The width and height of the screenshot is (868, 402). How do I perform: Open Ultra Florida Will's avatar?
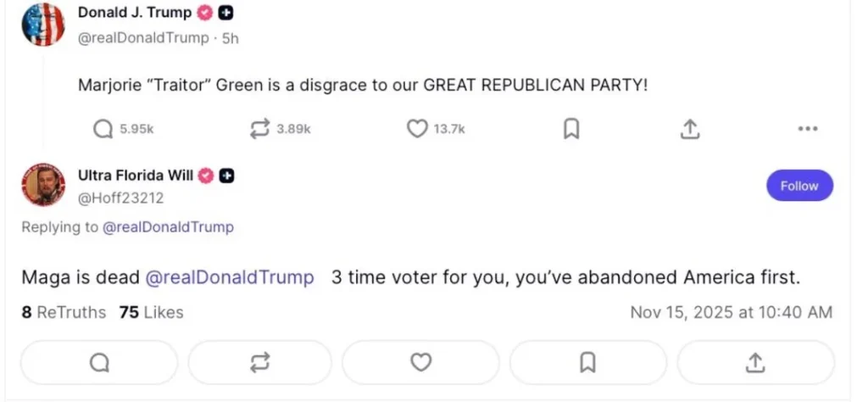click(43, 184)
